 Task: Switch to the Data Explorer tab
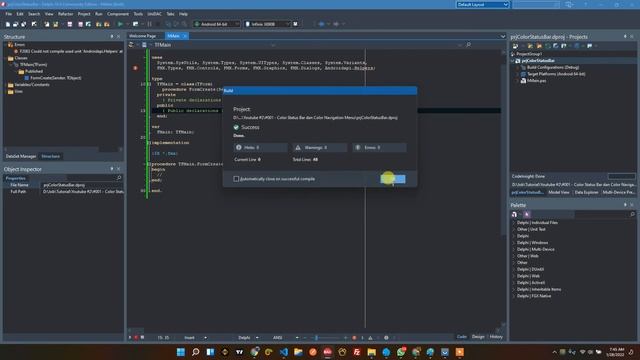[x=586, y=192]
